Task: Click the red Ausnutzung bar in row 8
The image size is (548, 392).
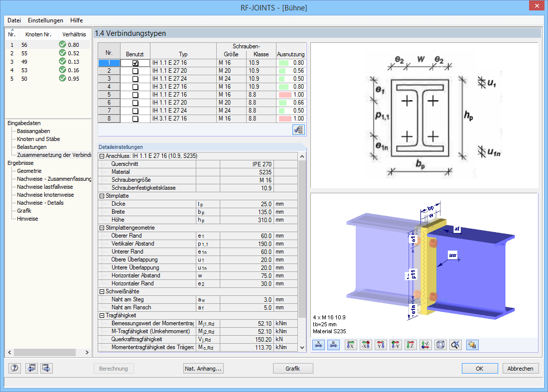Action: (285, 119)
